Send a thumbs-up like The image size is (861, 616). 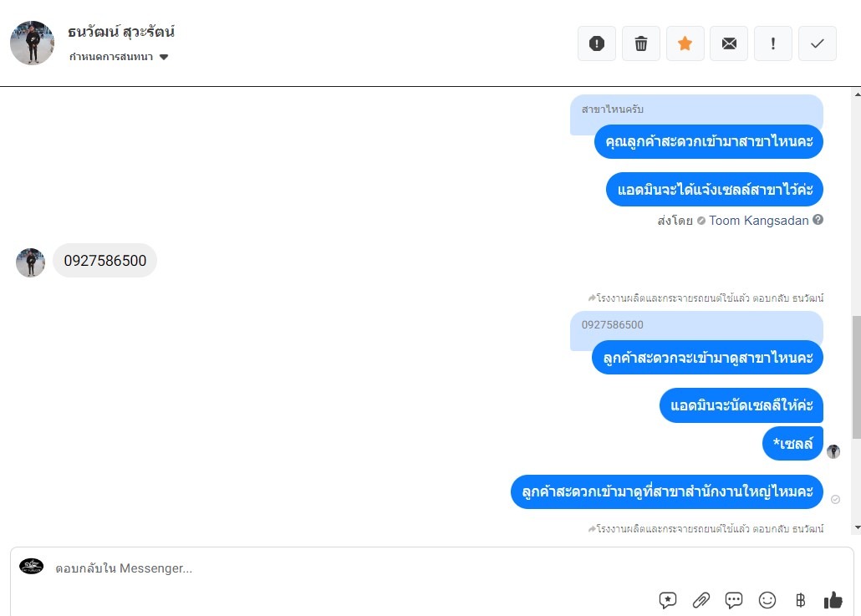833,600
